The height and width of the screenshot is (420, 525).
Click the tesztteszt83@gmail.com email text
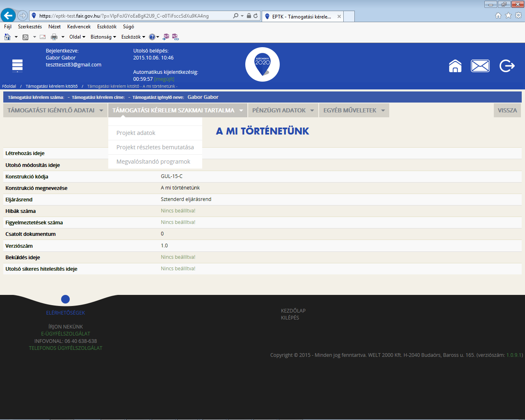73,65
